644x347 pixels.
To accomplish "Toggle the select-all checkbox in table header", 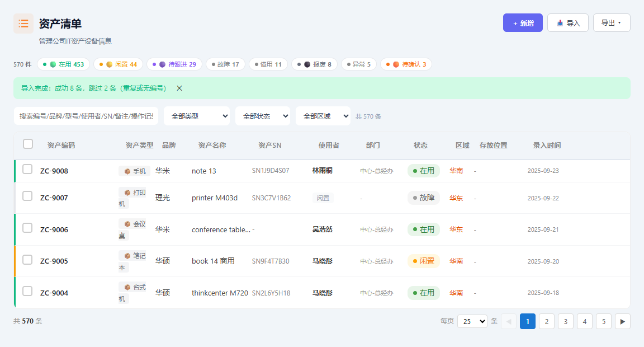I will point(28,144).
